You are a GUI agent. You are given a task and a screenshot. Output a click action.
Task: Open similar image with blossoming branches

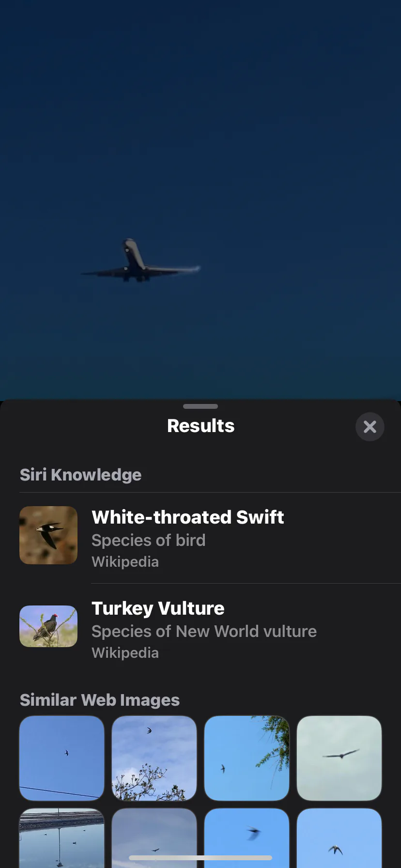(154, 758)
